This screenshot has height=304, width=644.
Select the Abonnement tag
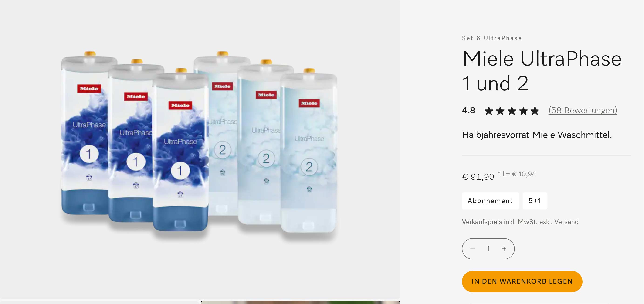[x=490, y=201]
